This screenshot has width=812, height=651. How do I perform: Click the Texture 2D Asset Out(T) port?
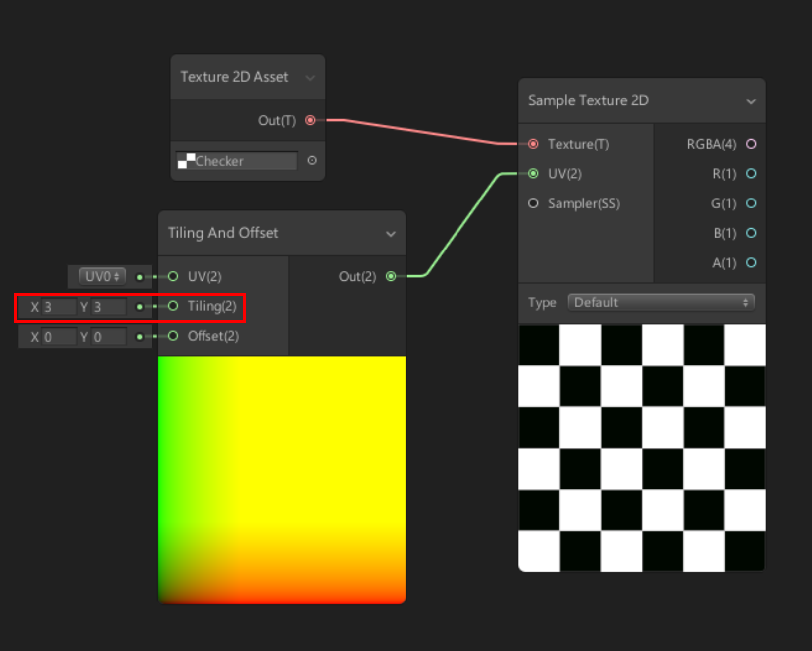[x=310, y=120]
